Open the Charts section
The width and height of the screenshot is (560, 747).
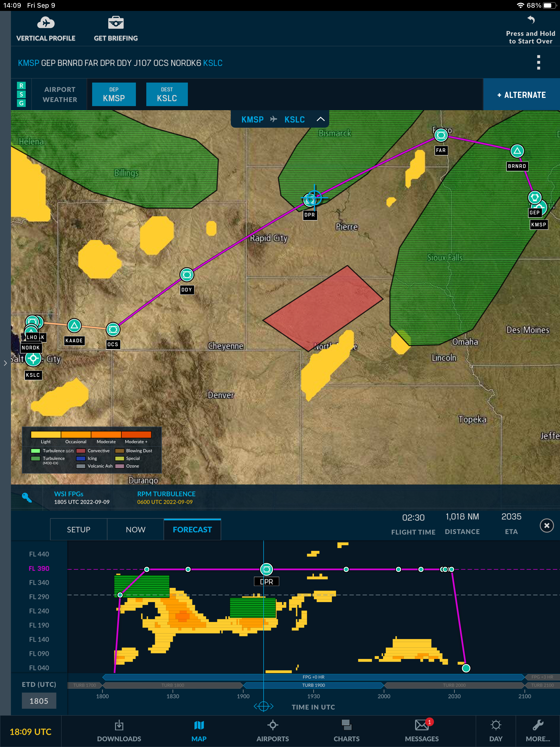point(346,731)
